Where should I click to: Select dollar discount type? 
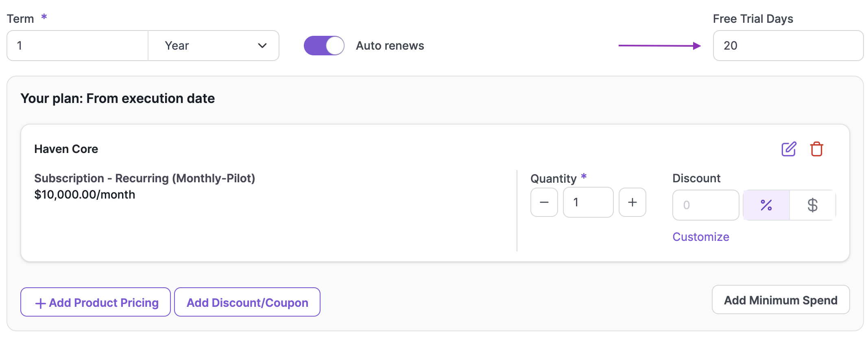pos(812,205)
